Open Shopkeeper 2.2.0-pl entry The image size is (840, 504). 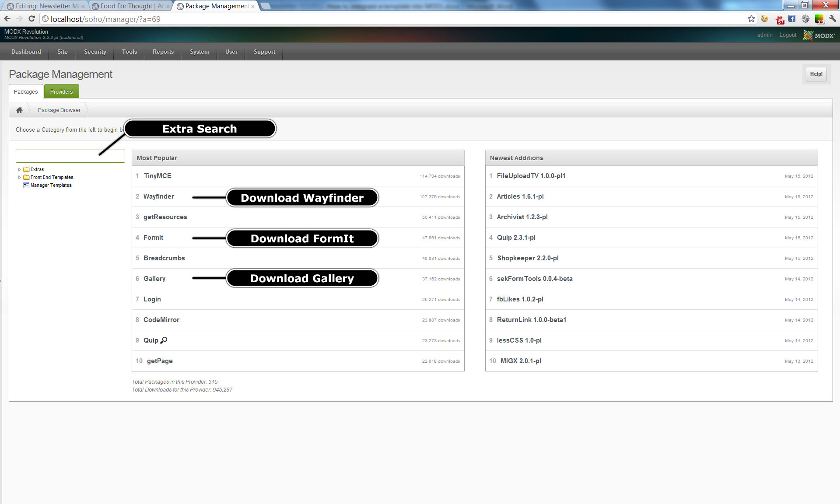click(528, 258)
